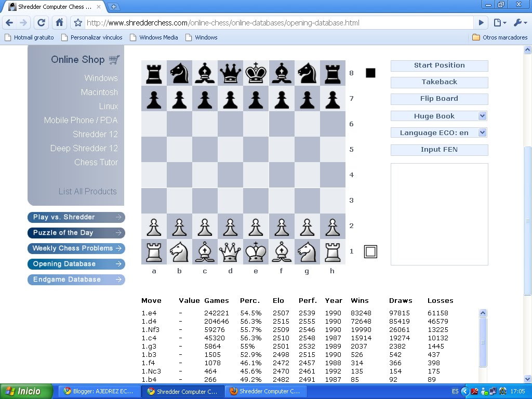Open the Windows Media bookmark
The height and width of the screenshot is (399, 532).
pyautogui.click(x=154, y=37)
